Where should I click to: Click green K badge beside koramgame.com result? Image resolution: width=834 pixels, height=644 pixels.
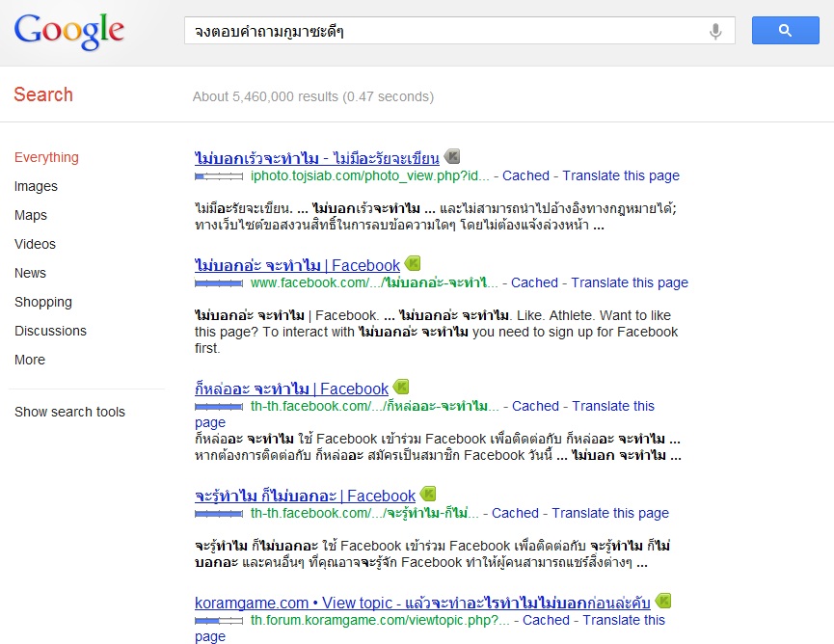[x=663, y=601]
